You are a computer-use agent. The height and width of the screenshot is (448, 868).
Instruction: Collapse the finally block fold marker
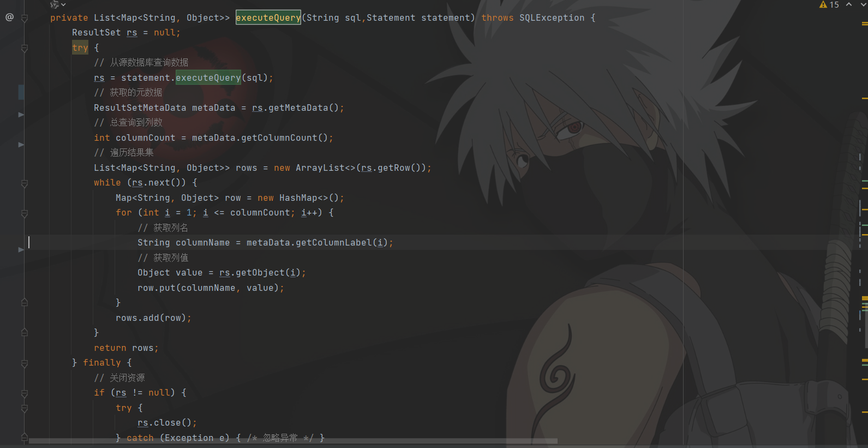[x=25, y=363]
